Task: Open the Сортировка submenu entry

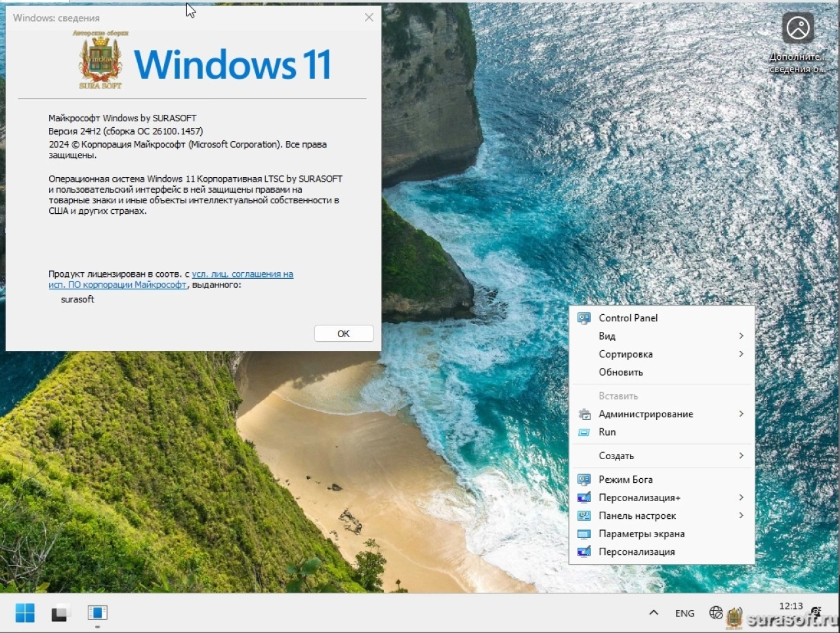Action: [x=661, y=354]
